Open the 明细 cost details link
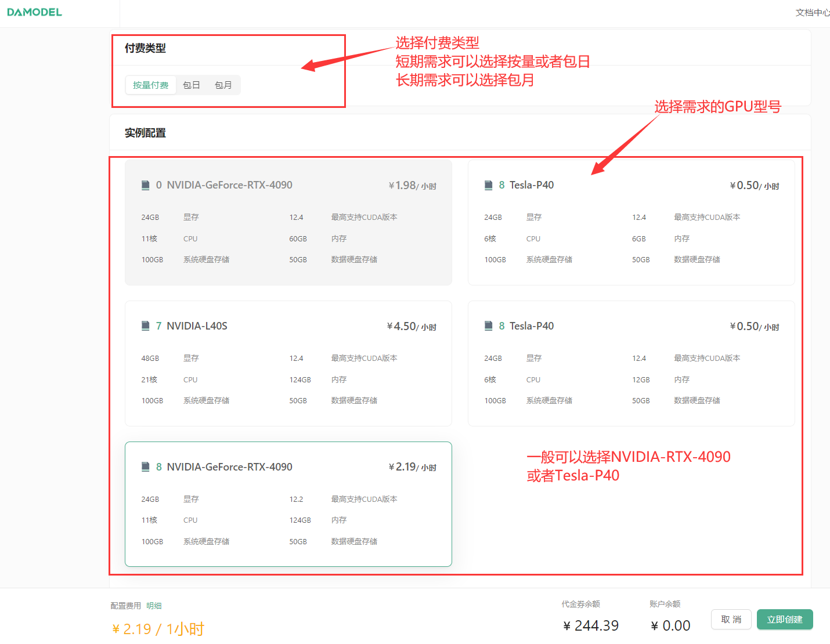The width and height of the screenshot is (830, 644). pos(154,606)
